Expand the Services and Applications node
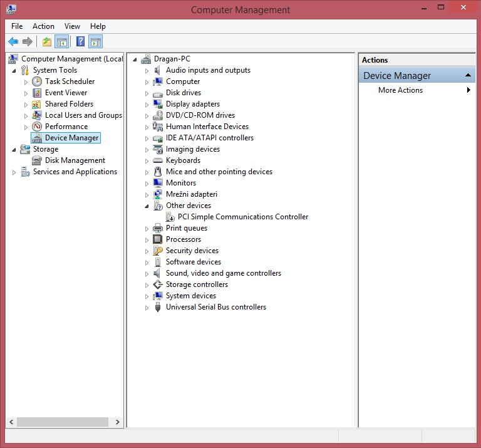Screen dimensions: 481x448 click(14, 172)
